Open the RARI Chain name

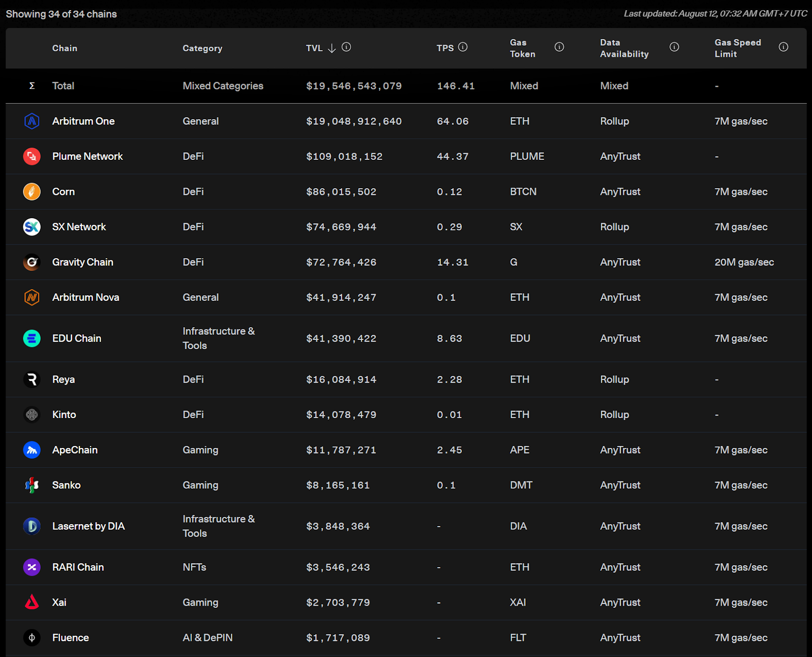click(78, 567)
